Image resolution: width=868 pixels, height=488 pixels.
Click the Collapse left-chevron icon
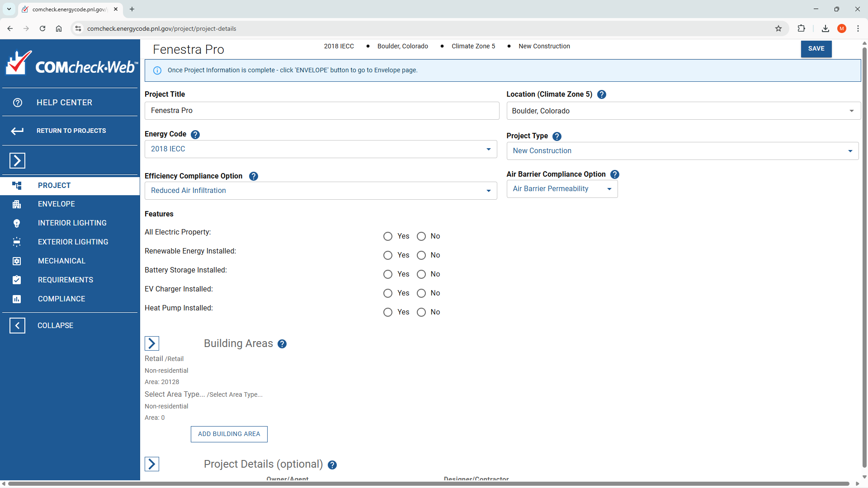pyautogui.click(x=17, y=326)
